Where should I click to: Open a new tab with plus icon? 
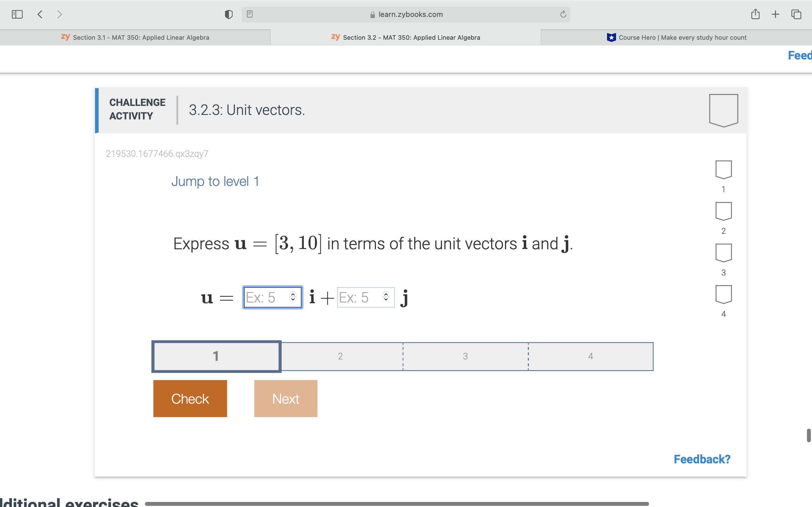[775, 14]
